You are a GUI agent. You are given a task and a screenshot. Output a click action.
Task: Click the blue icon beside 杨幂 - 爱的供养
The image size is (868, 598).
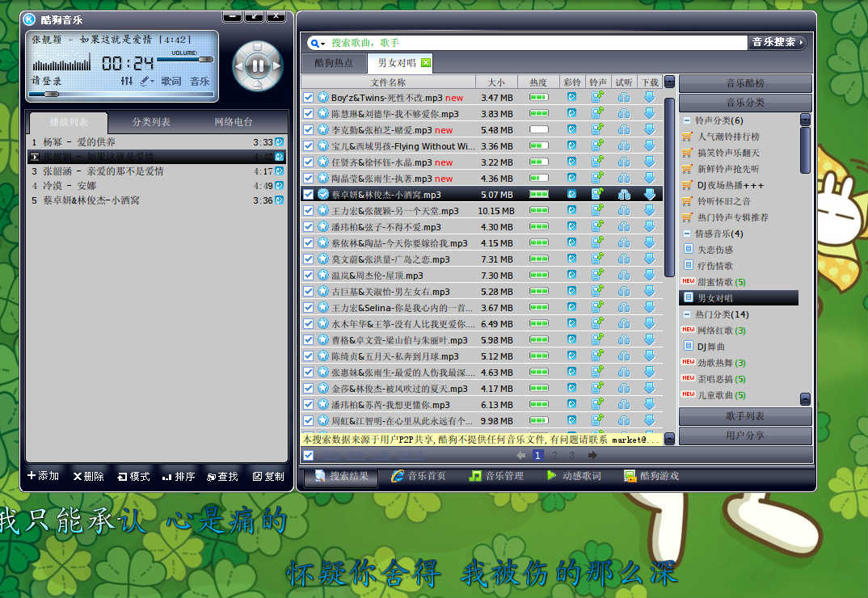click(x=280, y=141)
